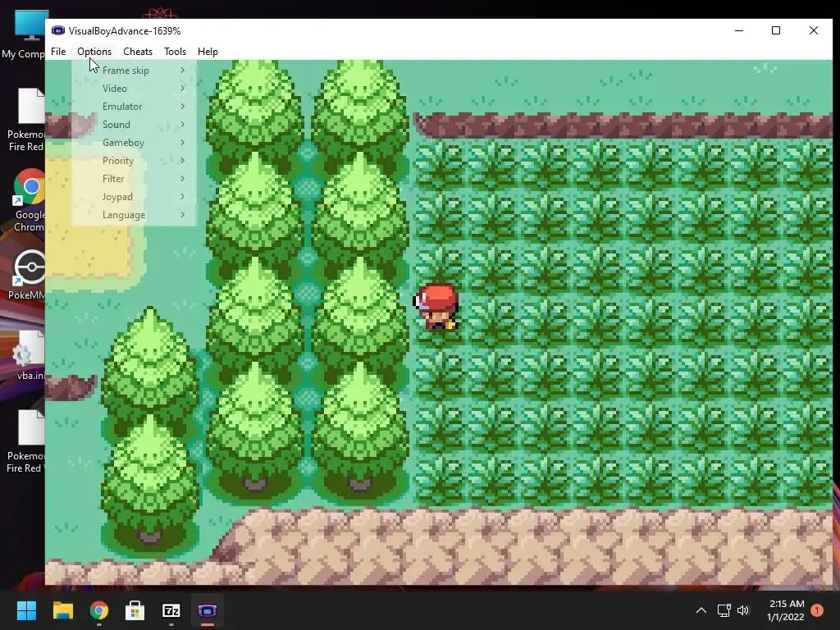The width and height of the screenshot is (840, 630).
Task: Click VisualBoyAdvance taskbar icon
Action: point(208,610)
